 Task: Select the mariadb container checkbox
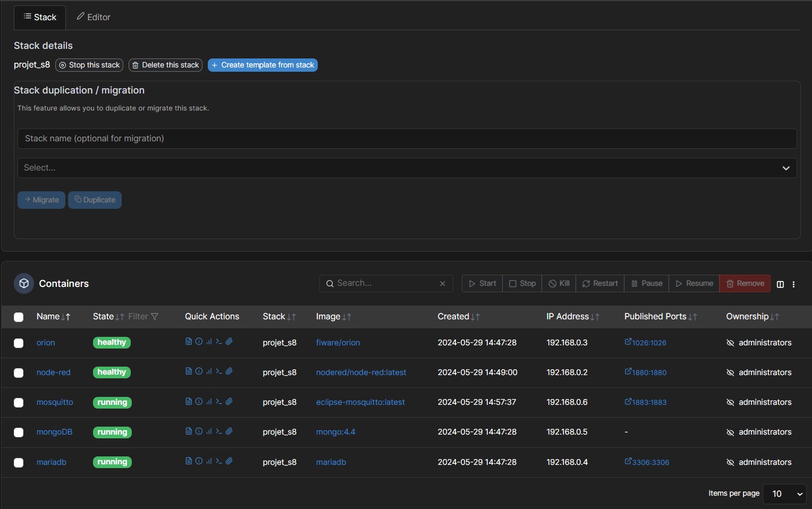[x=19, y=463]
